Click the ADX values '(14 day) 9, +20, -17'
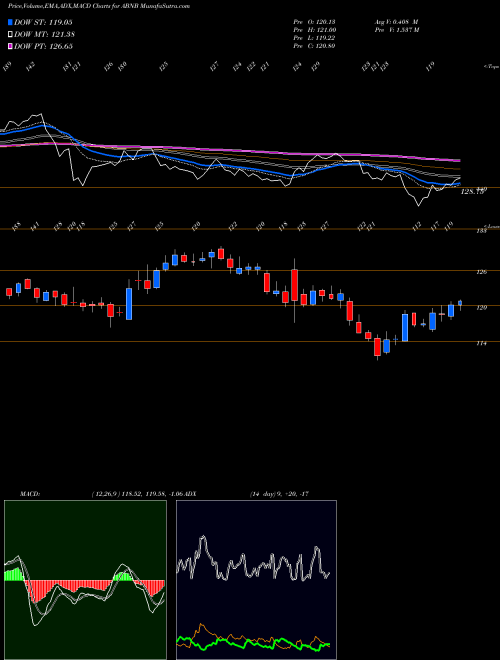 279,493
